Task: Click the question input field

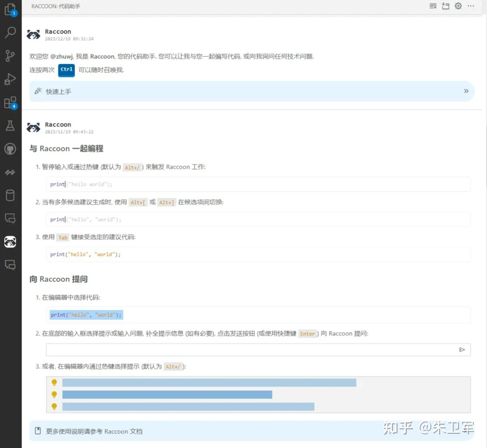Action: click(258, 350)
